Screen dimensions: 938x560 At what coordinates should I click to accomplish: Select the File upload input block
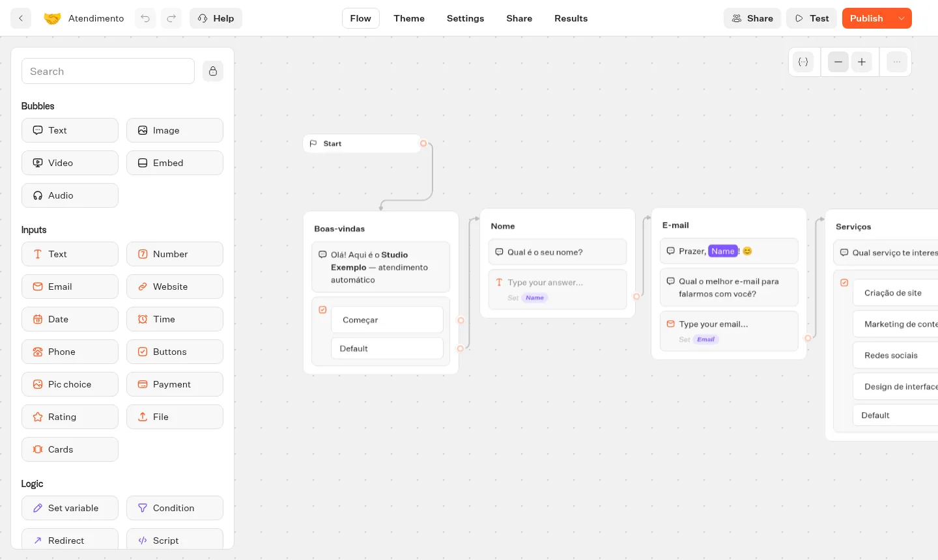[x=175, y=417]
